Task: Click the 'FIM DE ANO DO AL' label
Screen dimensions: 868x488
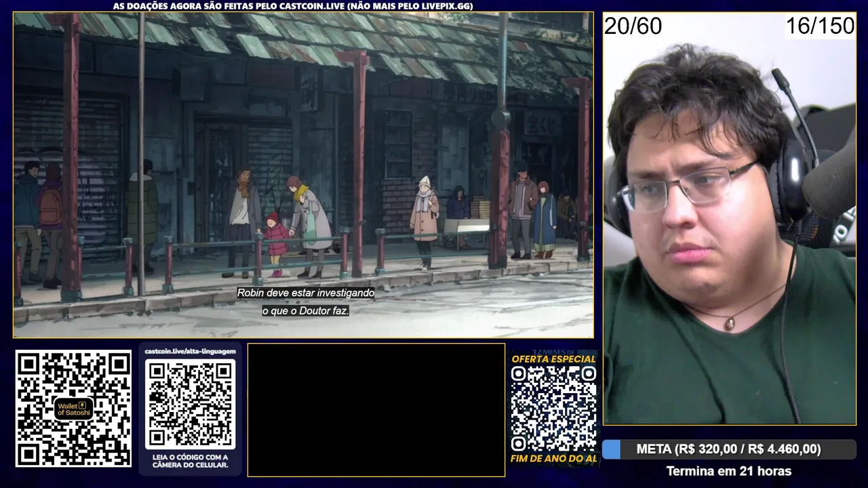Action: pos(553,459)
